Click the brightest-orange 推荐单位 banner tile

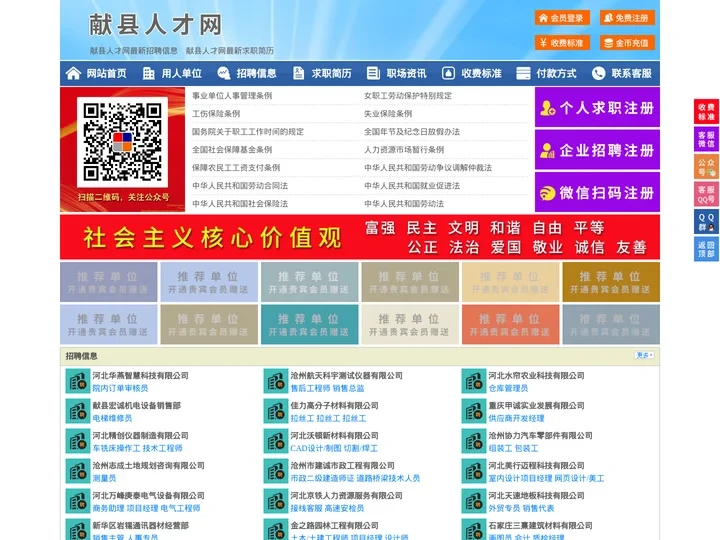tap(510, 325)
